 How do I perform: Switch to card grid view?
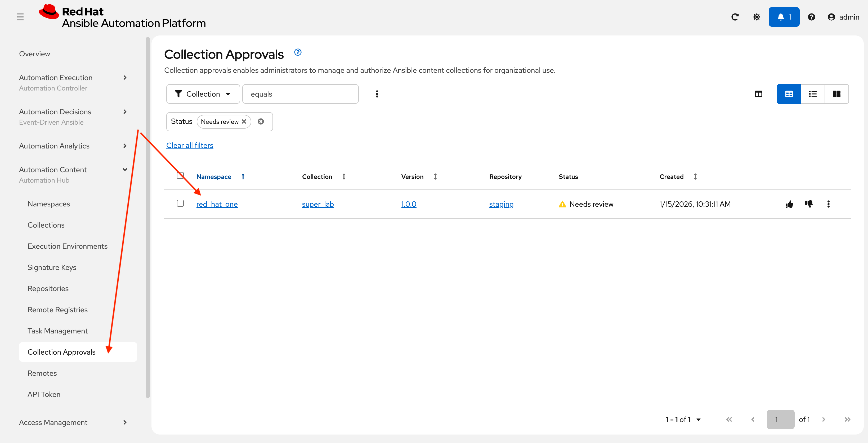point(836,94)
